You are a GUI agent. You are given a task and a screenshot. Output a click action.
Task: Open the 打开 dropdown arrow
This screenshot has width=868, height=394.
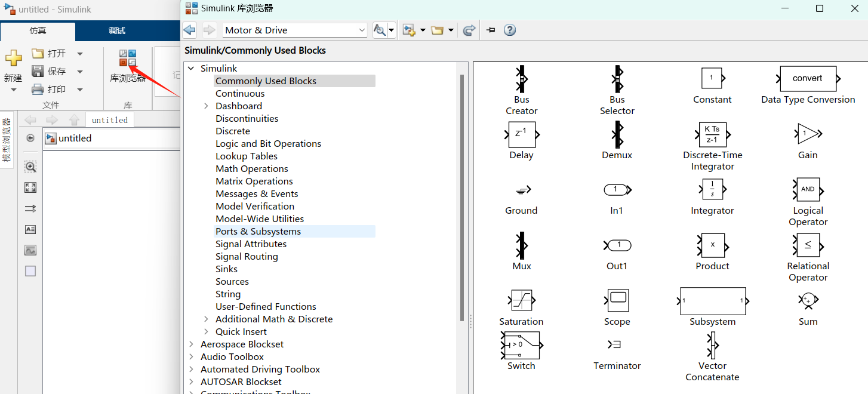[79, 54]
